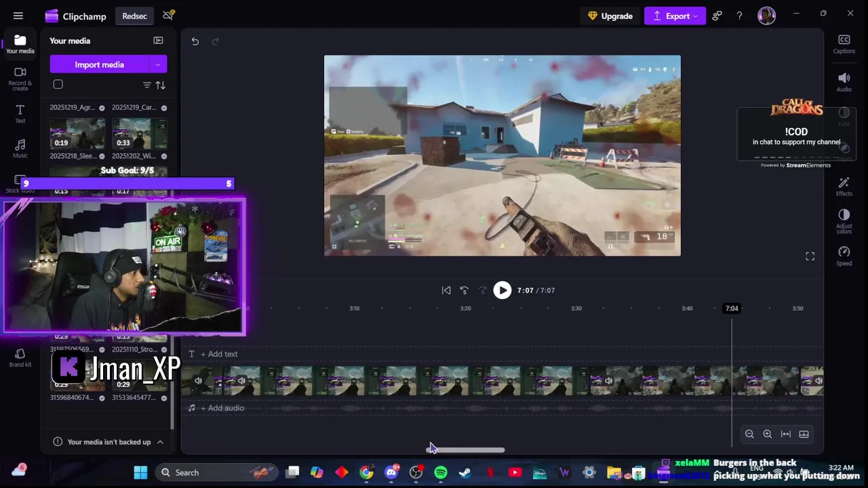Screen dimensions: 868x488
Task: Open the Adjust colors panel
Action: (844, 221)
